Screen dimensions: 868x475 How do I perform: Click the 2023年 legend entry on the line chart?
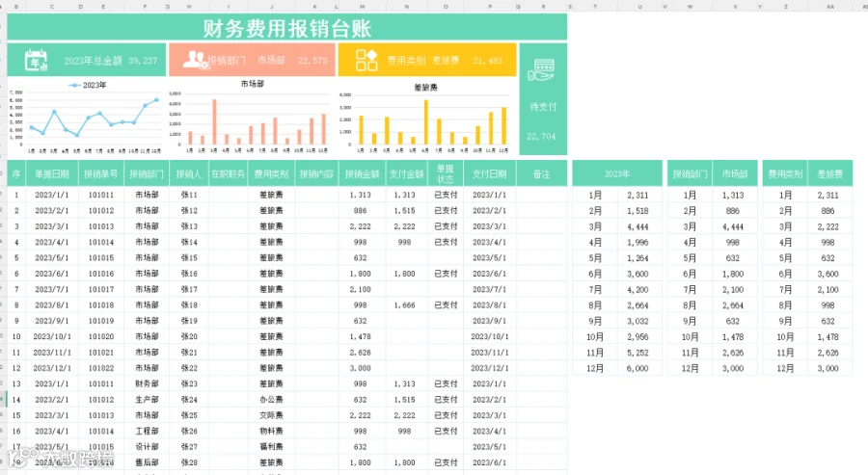pos(88,85)
